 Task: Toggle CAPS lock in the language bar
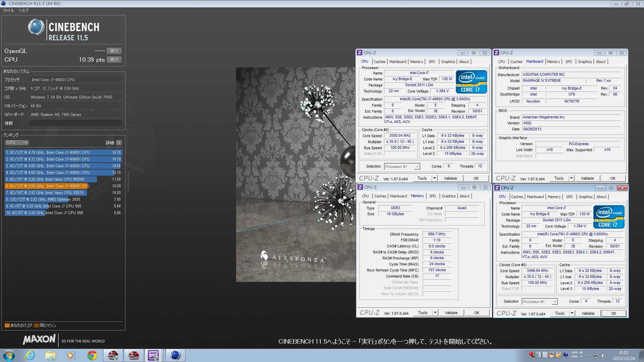574,353
